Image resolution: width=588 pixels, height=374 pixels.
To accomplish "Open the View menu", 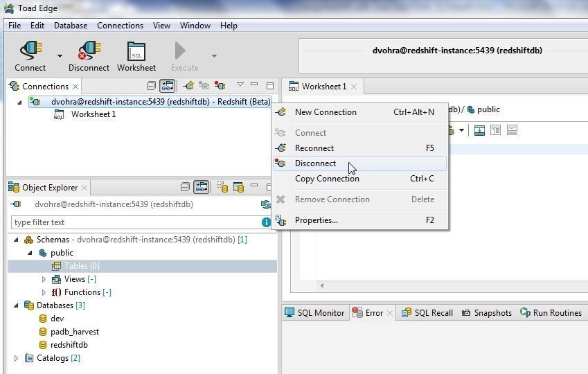I will 161,26.
